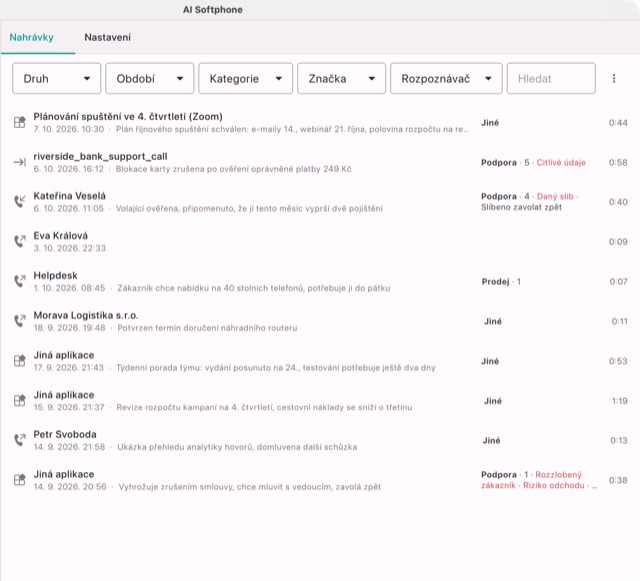Click the Blokace karty zrušena summary
This screenshot has height=581, width=640.
233,169
